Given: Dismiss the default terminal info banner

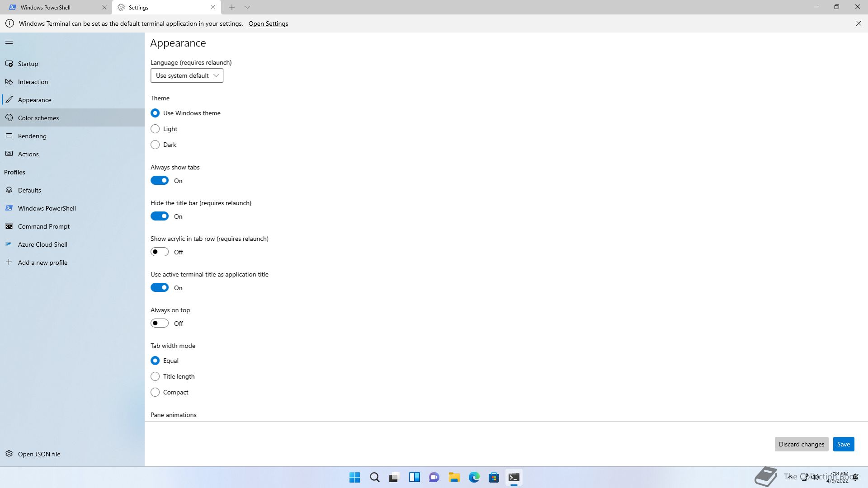Looking at the screenshot, I should [x=859, y=23].
